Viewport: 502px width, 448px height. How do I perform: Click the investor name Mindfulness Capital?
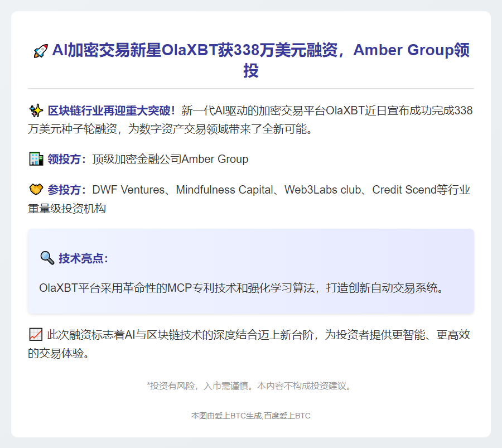[x=224, y=190]
